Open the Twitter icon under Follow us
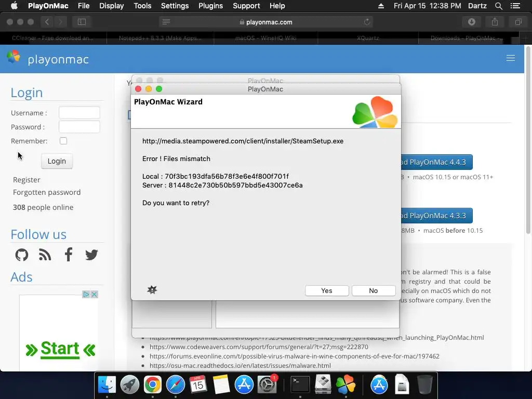The image size is (532, 399). (x=91, y=255)
